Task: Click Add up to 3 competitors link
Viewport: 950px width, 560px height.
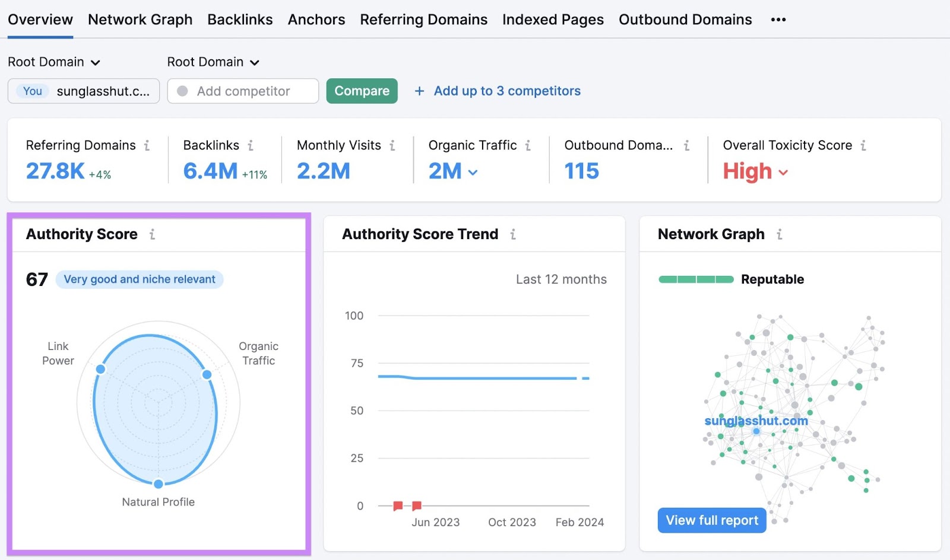Action: [x=507, y=91]
